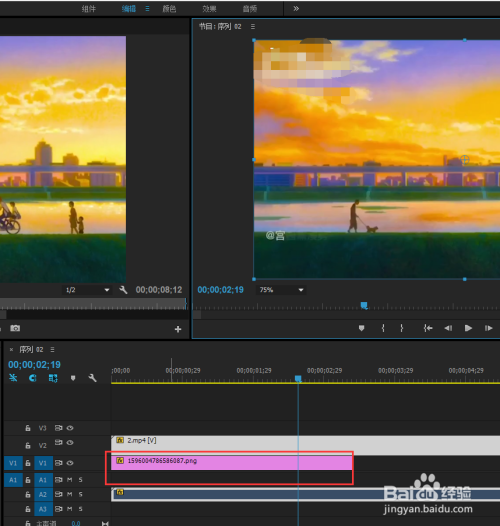Hide track V2 output eye
This screenshot has height=526, width=500.
point(70,442)
